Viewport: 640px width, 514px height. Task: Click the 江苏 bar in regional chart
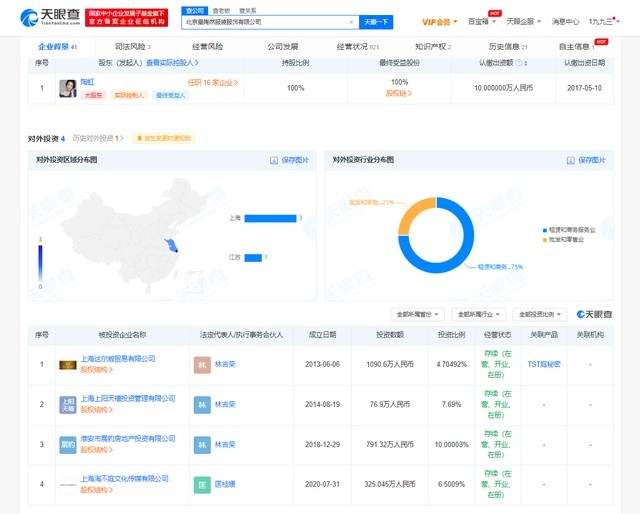(253, 258)
